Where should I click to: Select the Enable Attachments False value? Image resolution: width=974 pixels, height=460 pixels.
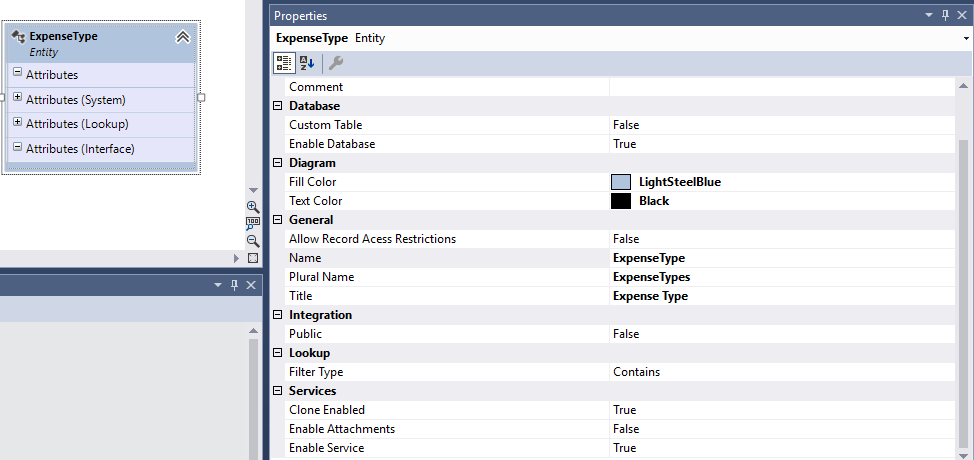point(782,429)
